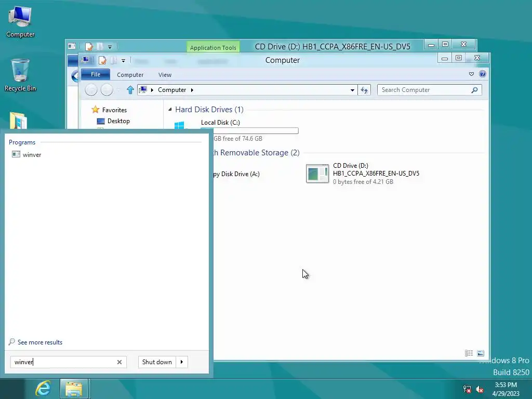Viewport: 532px width, 399px height.
Task: Open the folder icon on the desktop
Action: [x=18, y=120]
